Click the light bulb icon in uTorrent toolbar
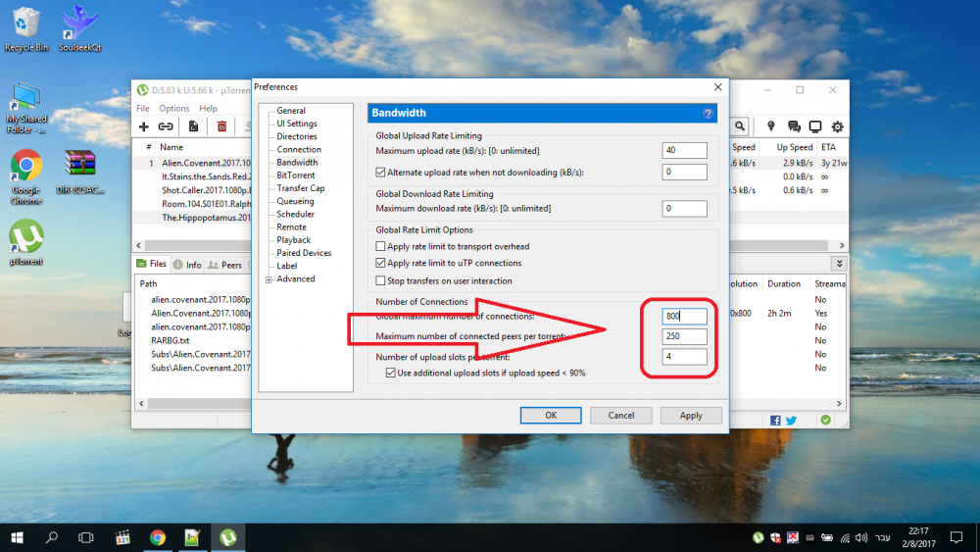Image resolution: width=980 pixels, height=552 pixels. coord(770,126)
